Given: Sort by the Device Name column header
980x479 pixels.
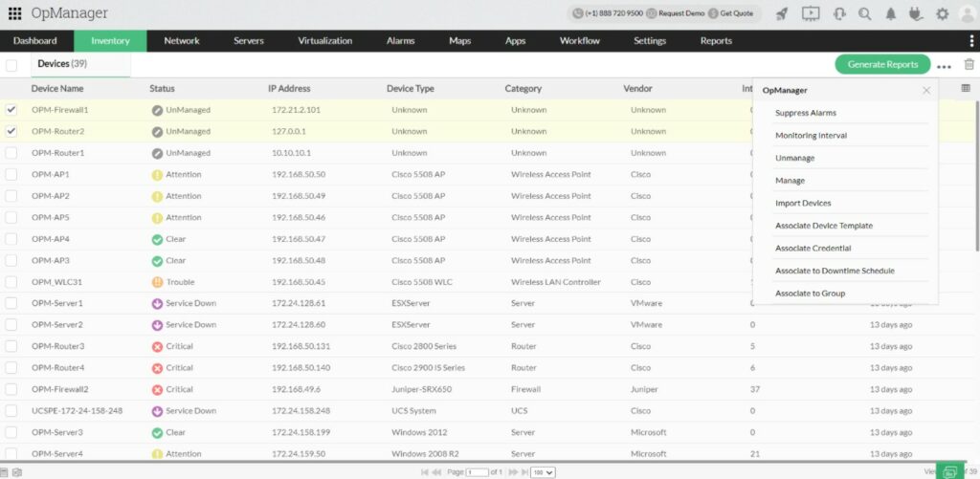Looking at the screenshot, I should coord(56,89).
